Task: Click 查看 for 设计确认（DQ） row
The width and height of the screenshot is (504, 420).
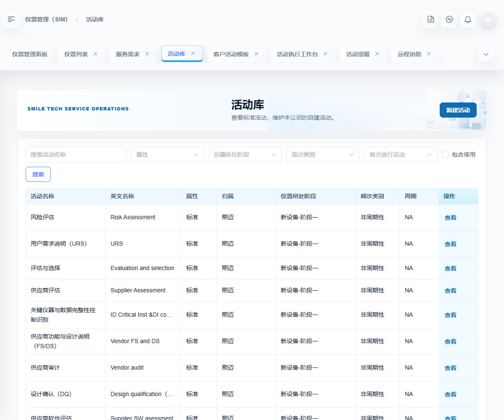Action: tap(450, 394)
